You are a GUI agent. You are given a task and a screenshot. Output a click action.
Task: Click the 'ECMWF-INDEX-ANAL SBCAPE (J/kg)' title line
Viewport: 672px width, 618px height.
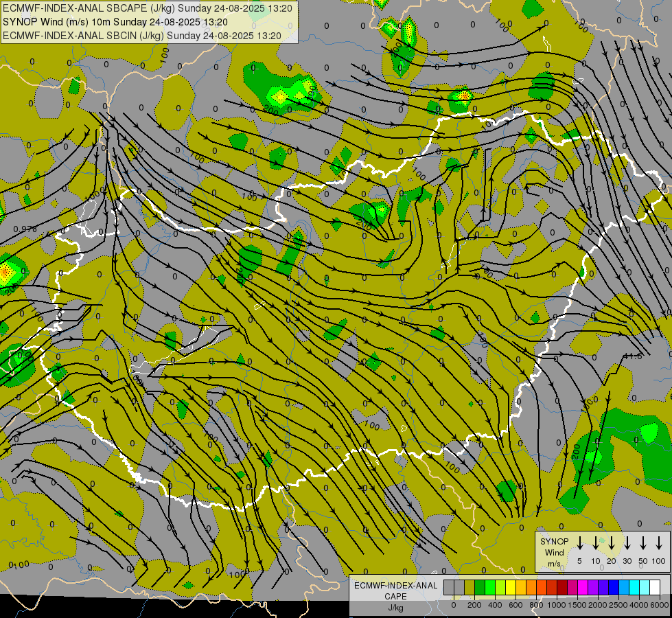148,8
